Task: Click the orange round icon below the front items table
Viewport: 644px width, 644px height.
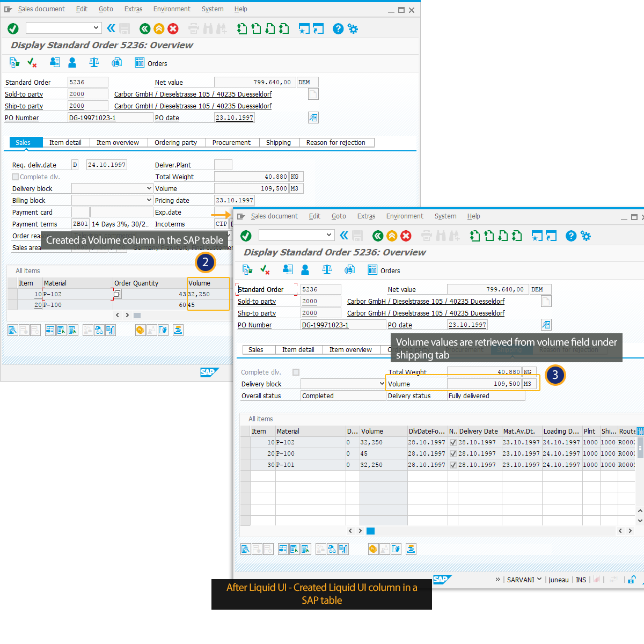Action: coord(373,548)
